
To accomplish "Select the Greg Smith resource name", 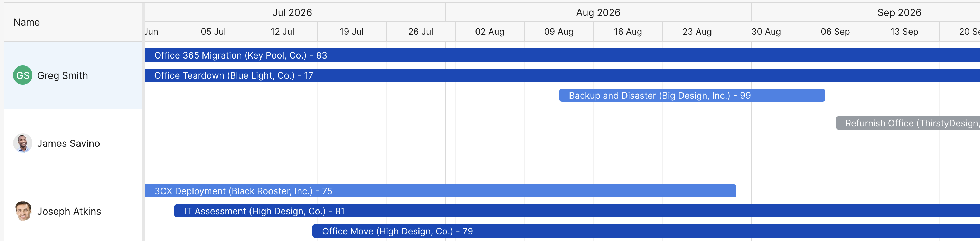I will coord(63,75).
